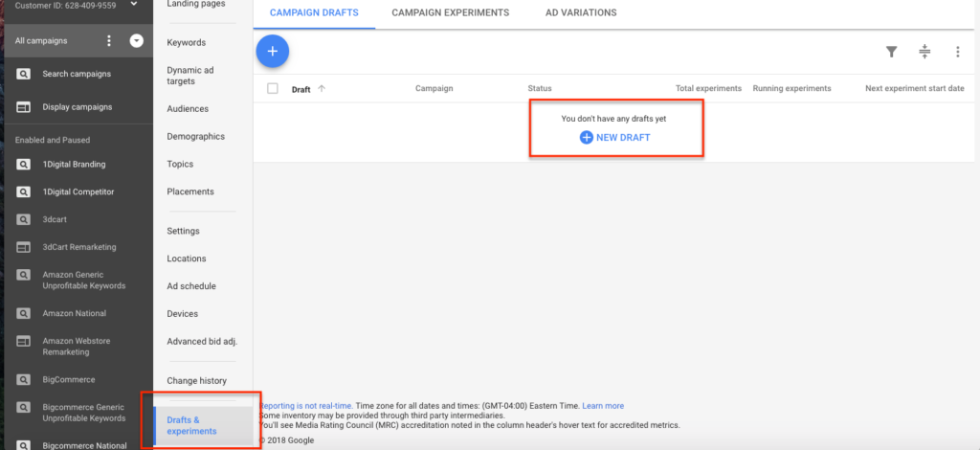Screen dimensions: 980x450
Task: Click the BigCommerce campaign search icon
Action: [x=23, y=380]
